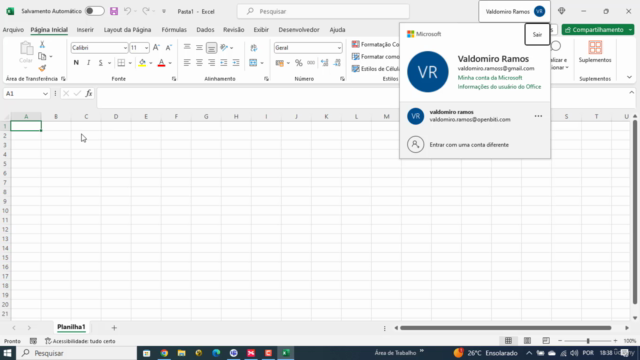The image size is (640, 360).
Task: Switch to the Revisão tab
Action: [233, 30]
